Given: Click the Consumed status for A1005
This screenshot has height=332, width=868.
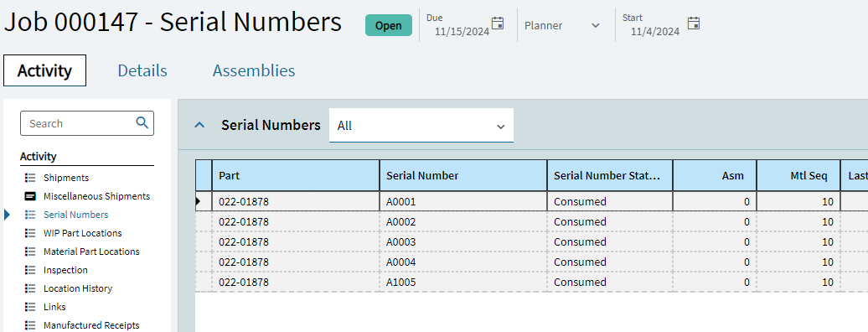Looking at the screenshot, I should tap(610, 283).
